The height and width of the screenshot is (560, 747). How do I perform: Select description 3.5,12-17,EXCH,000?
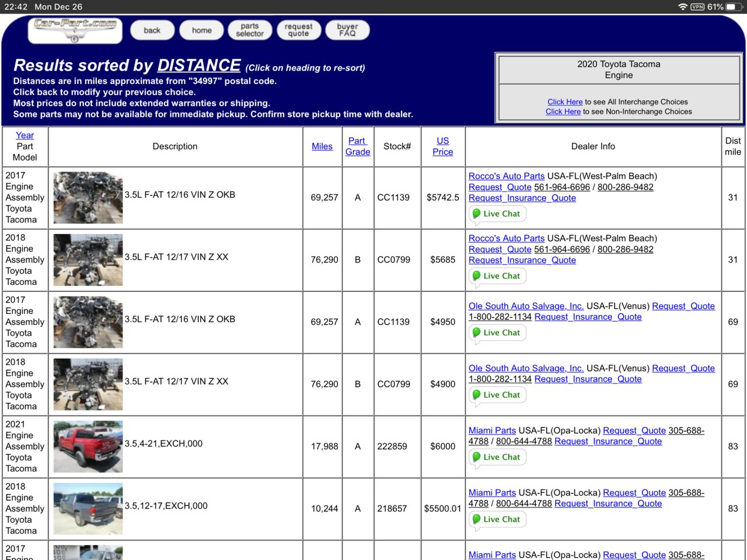(x=166, y=506)
